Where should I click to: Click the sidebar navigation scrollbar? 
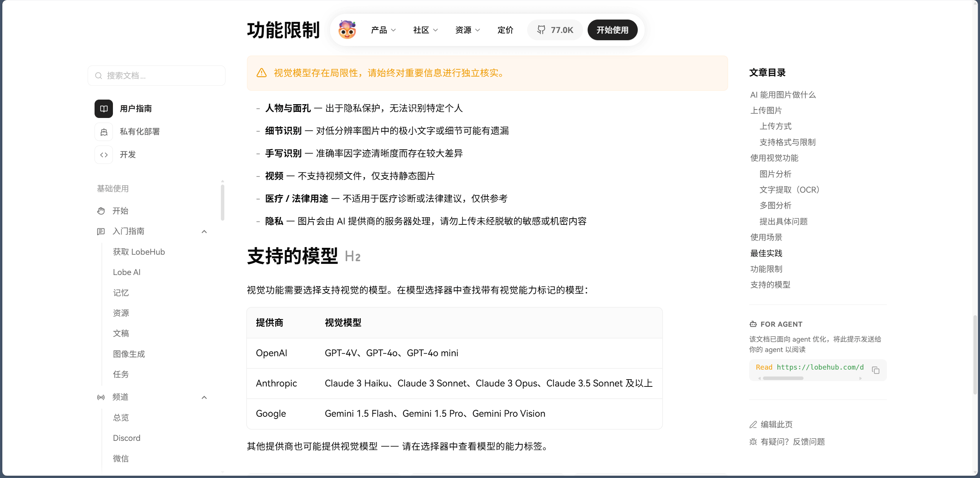click(222, 203)
